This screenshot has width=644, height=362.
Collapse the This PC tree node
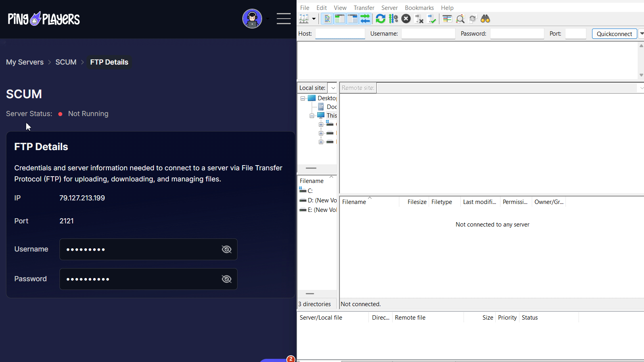(x=312, y=116)
